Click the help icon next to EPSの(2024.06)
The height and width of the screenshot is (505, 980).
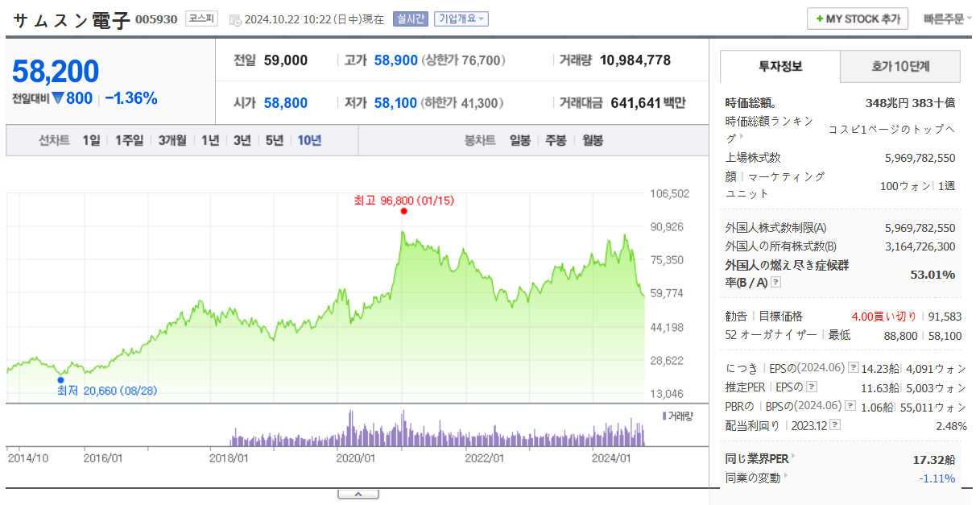853,368
